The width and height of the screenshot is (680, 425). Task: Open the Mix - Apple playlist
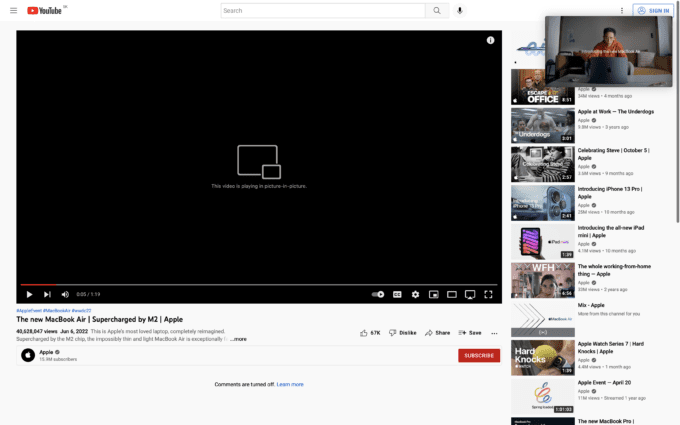591,305
